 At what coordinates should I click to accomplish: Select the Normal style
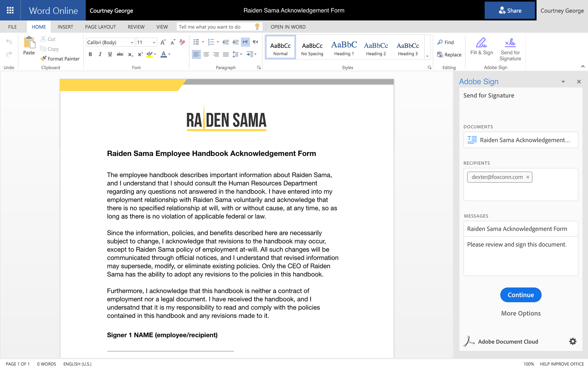pos(280,47)
